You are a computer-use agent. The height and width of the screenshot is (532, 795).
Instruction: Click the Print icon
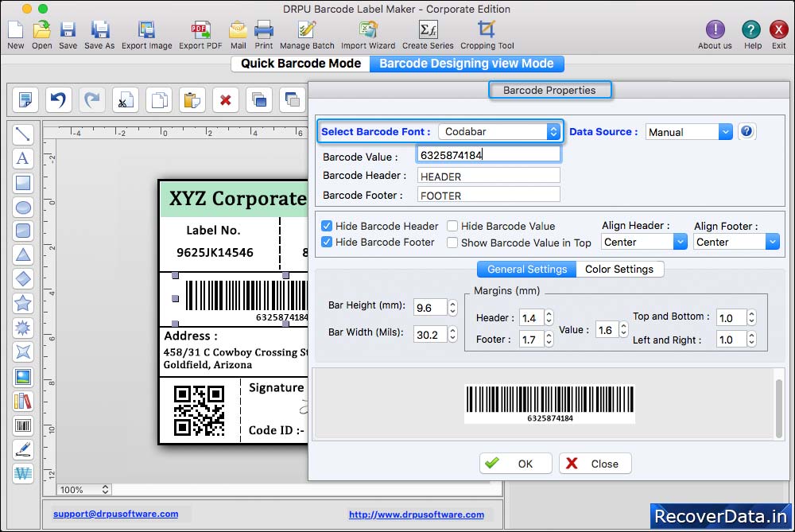pos(264,30)
